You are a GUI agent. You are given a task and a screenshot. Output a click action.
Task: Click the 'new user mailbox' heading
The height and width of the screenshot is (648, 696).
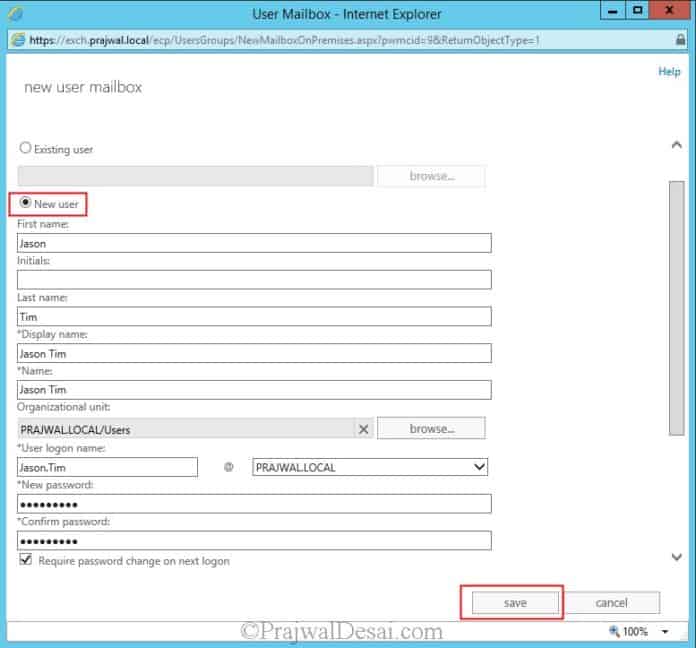[83, 87]
